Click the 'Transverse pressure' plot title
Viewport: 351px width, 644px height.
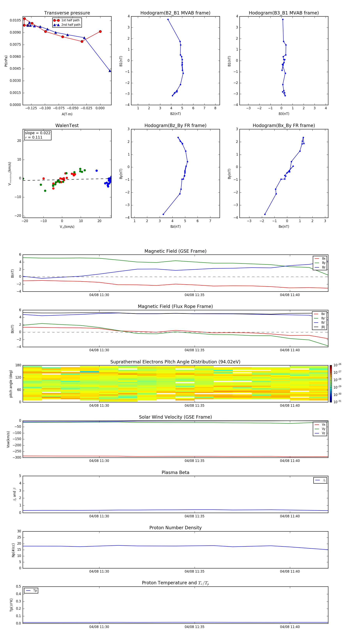point(67,13)
